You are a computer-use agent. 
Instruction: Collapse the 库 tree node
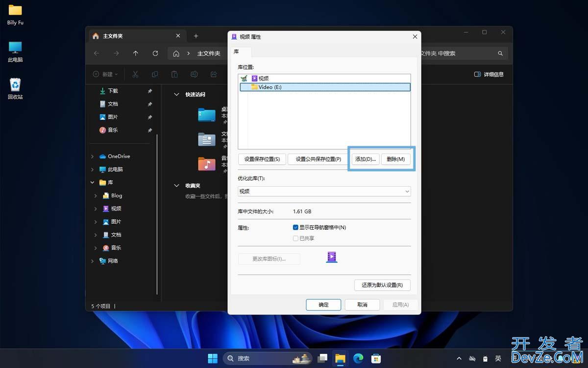click(92, 183)
